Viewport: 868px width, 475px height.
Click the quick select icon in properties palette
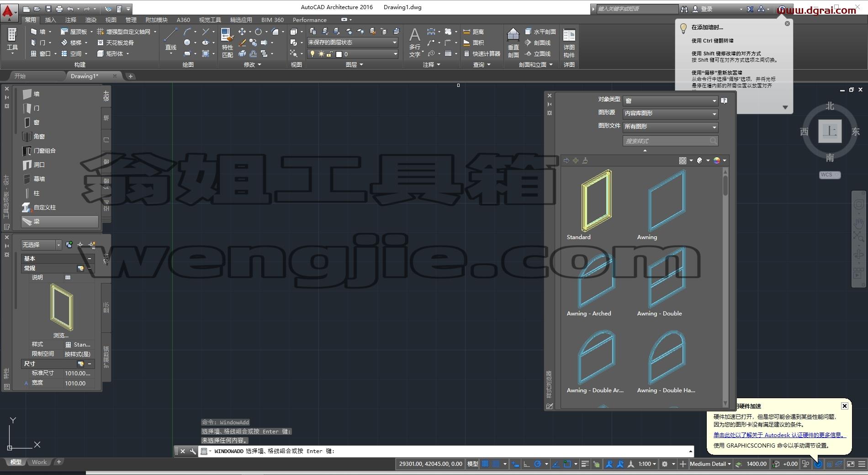(x=91, y=245)
